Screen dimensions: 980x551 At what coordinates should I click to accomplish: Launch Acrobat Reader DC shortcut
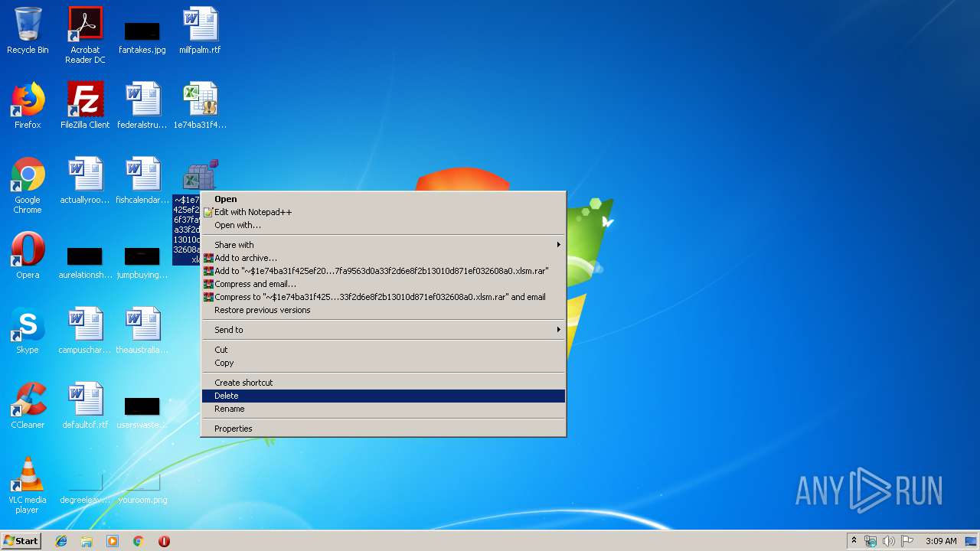pos(85,34)
